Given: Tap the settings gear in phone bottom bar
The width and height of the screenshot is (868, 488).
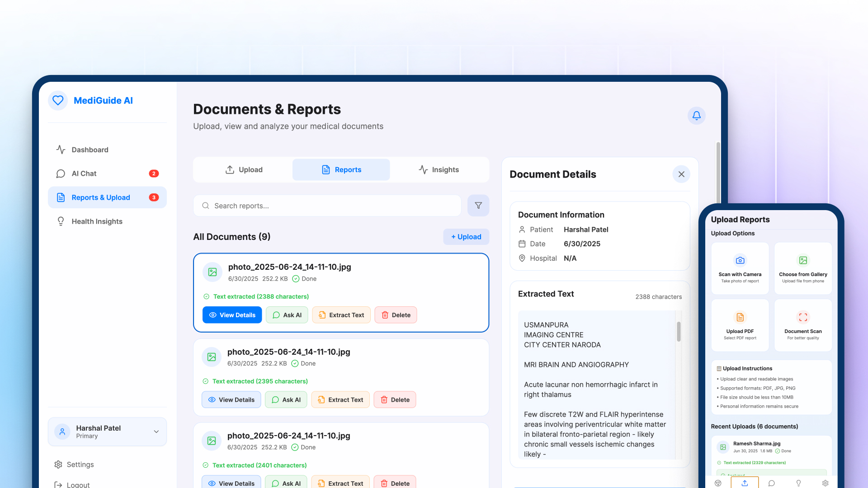Looking at the screenshot, I should click(x=825, y=483).
